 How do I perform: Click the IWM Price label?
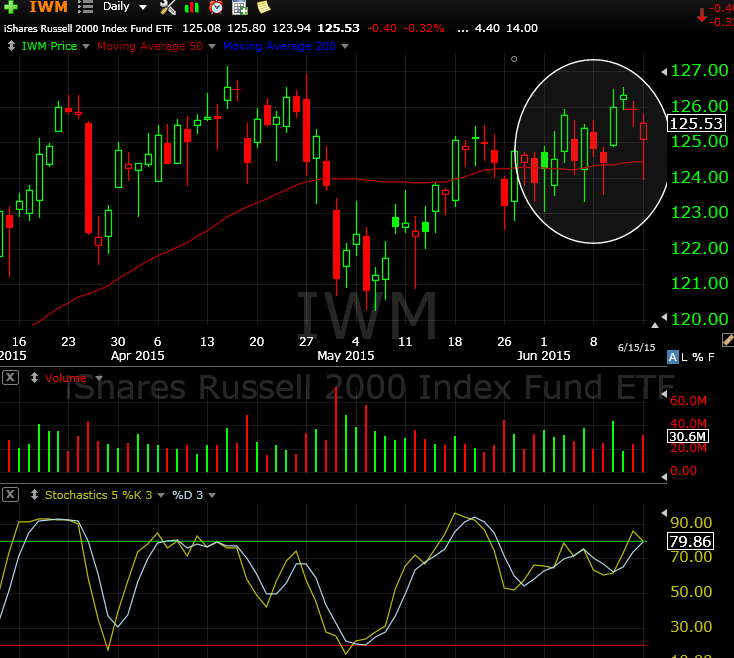point(49,46)
